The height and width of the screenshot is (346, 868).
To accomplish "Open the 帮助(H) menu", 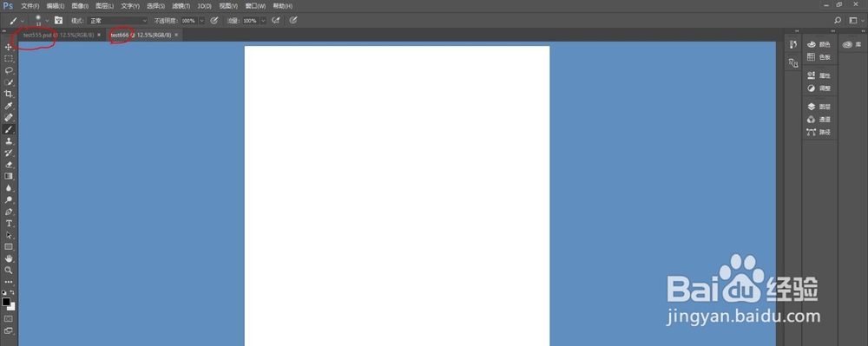I will click(x=282, y=5).
